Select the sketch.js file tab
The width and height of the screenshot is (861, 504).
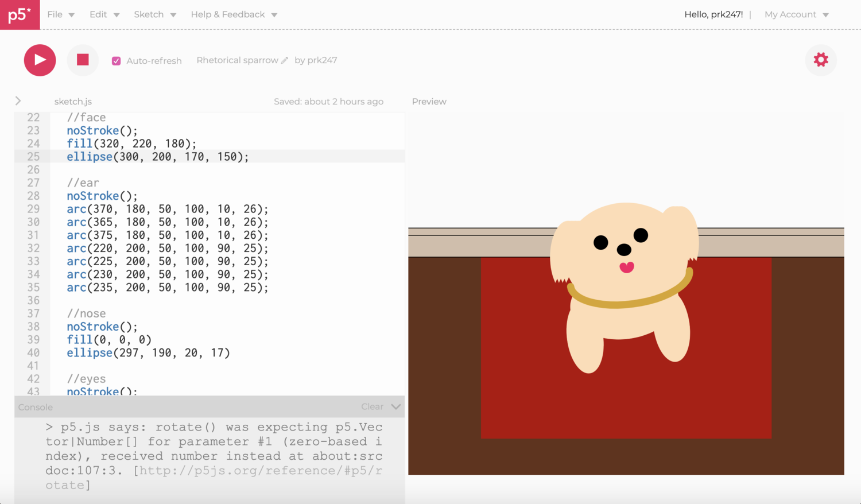coord(73,102)
